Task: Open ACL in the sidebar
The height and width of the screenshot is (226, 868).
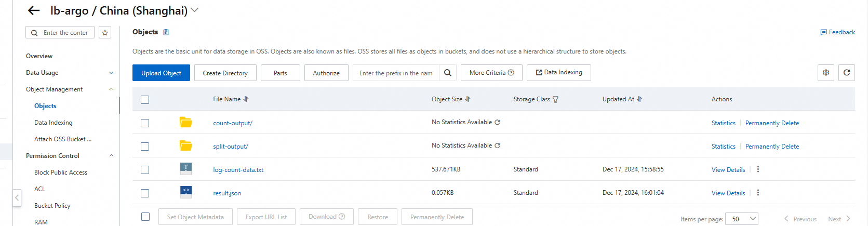Action: tap(39, 189)
